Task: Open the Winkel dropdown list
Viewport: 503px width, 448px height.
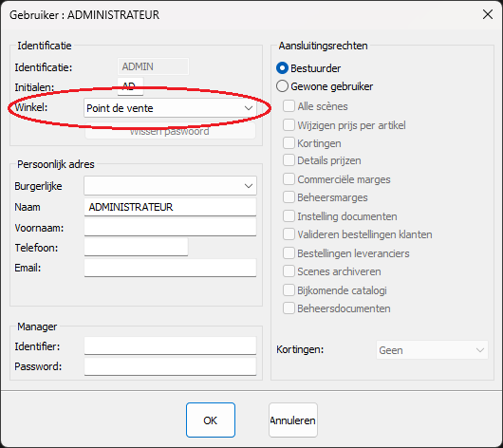Action: (170, 108)
